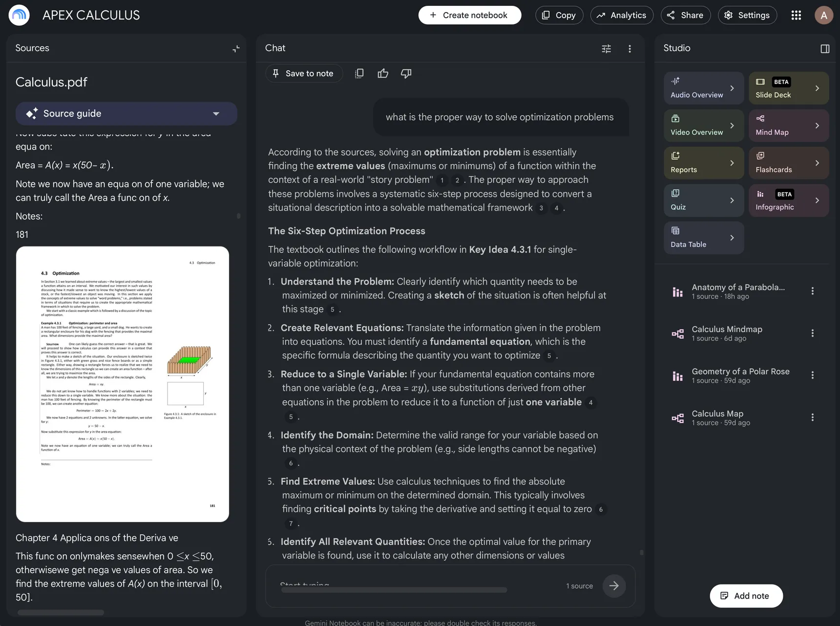Screen dimensions: 840x626
Task: Save the response to note
Action: [x=304, y=73]
